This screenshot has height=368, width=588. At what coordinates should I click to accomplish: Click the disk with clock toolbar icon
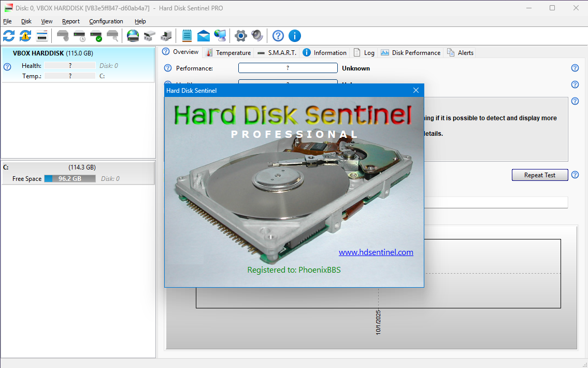point(79,36)
